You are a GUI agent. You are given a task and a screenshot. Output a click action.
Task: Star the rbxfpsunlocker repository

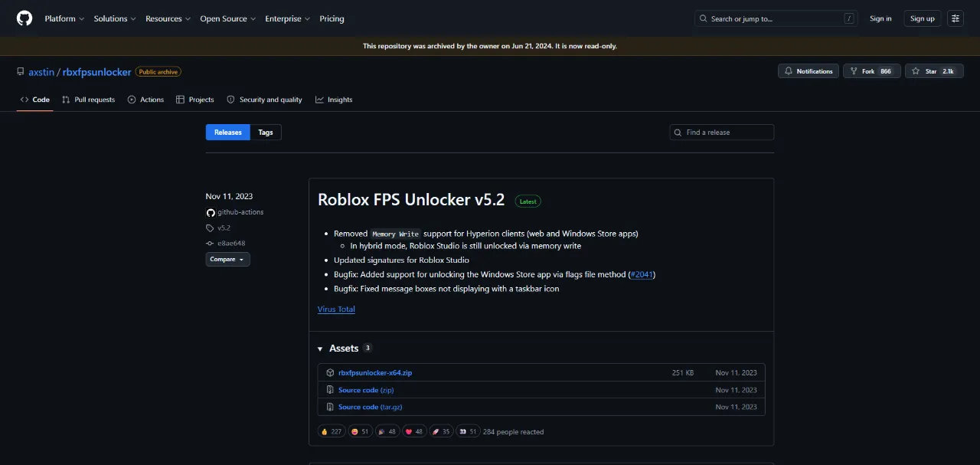click(x=933, y=71)
